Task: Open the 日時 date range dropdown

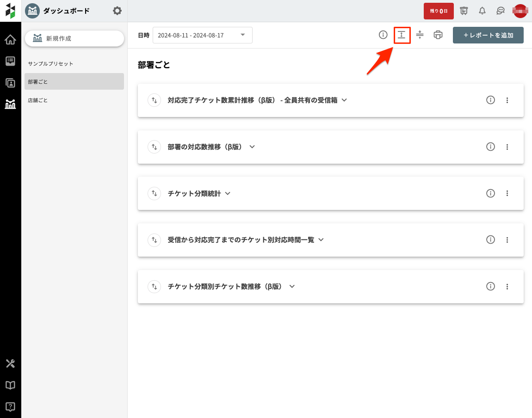Action: click(202, 35)
